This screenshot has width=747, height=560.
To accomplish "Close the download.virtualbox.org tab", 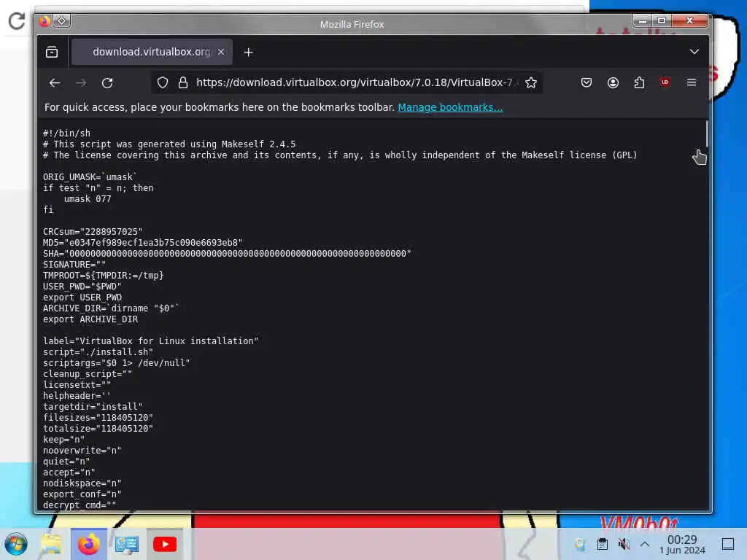I will [x=221, y=52].
